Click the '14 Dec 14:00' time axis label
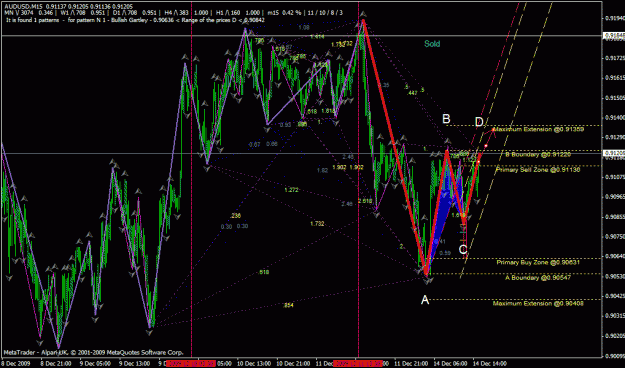The height and width of the screenshot is (368, 625). click(x=490, y=364)
